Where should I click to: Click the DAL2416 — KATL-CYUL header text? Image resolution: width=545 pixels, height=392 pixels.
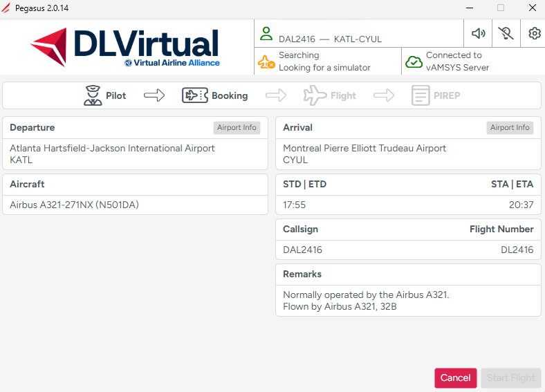[330, 39]
